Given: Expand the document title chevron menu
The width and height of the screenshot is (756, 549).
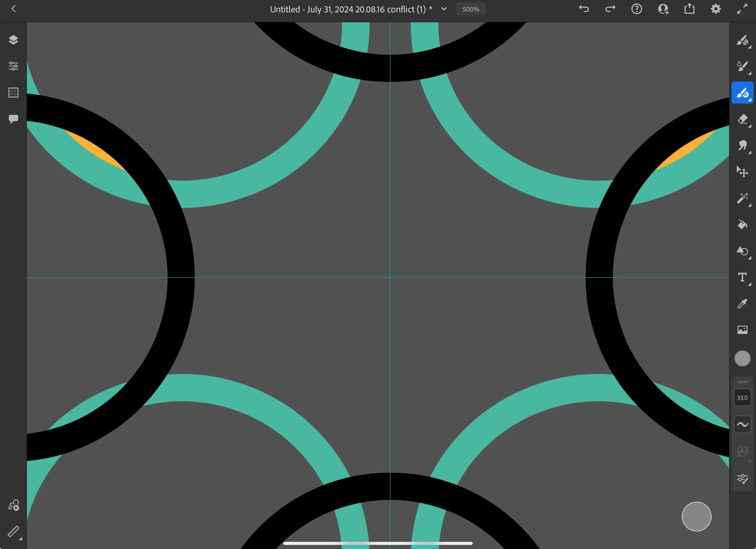Looking at the screenshot, I should (x=444, y=9).
